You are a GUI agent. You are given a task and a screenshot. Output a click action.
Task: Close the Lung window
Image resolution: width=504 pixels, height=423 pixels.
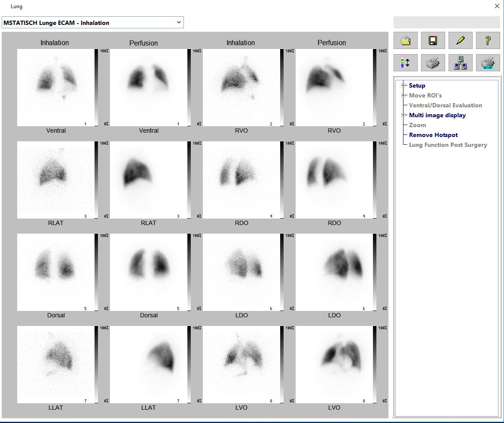497,6
